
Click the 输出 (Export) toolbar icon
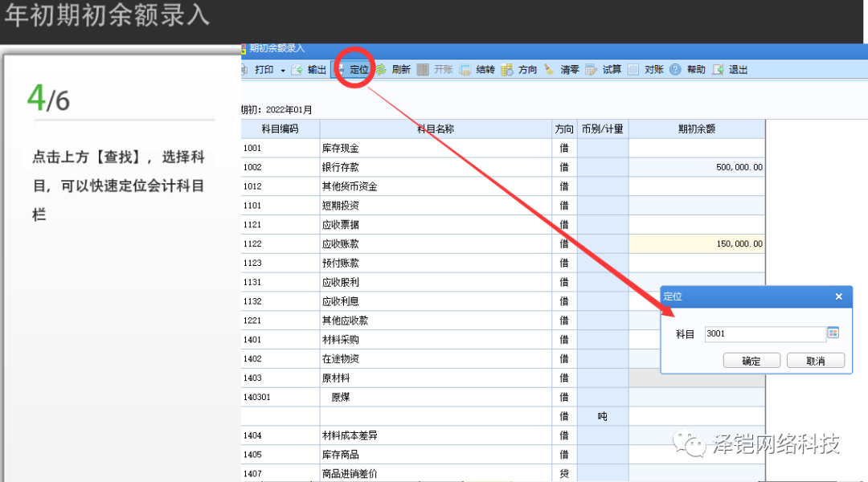click(298, 70)
